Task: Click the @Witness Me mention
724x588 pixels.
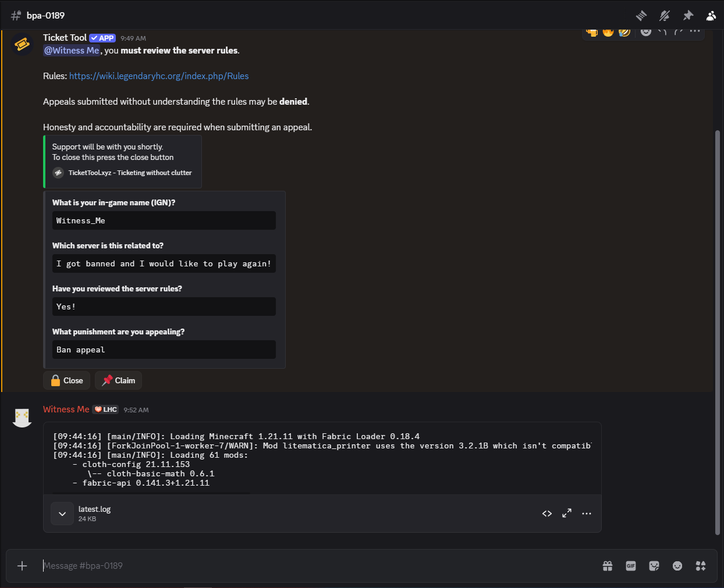Action: click(x=72, y=51)
